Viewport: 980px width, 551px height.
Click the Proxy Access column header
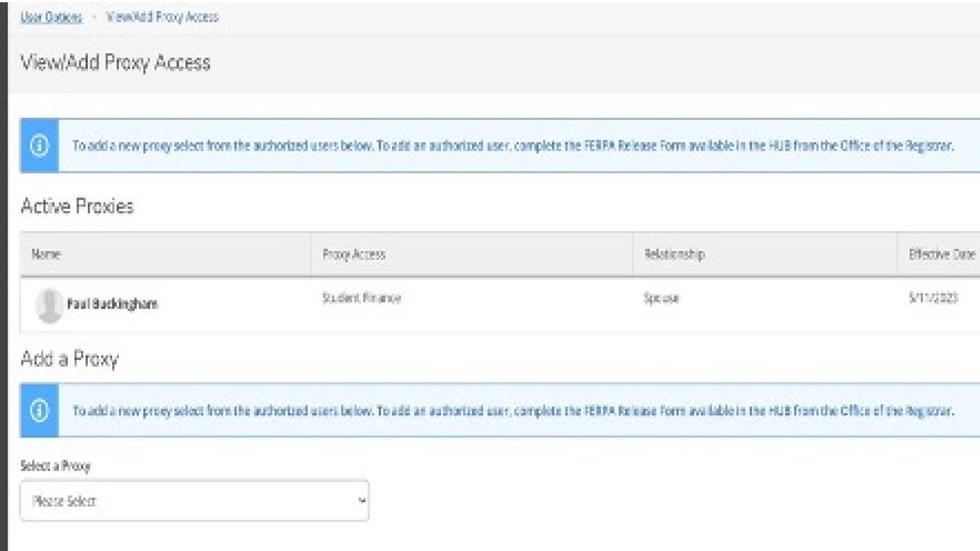(x=354, y=254)
